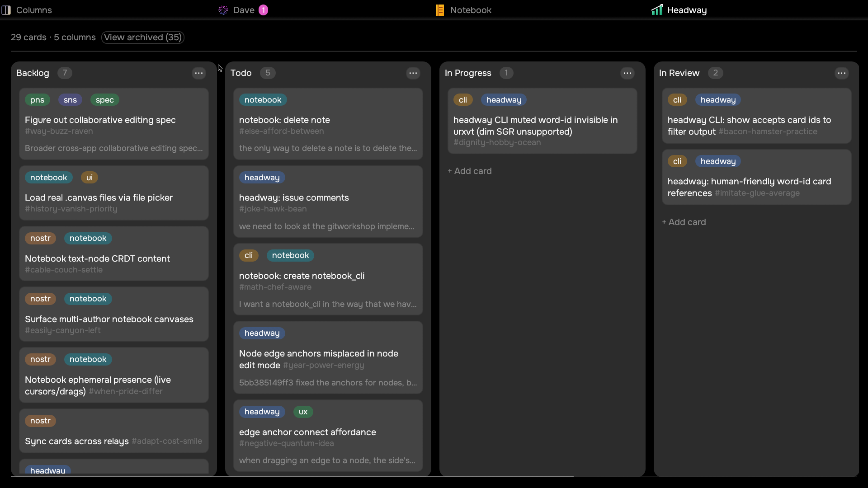
Task: Open Notebook text-node CRDT content card
Action: point(114,253)
